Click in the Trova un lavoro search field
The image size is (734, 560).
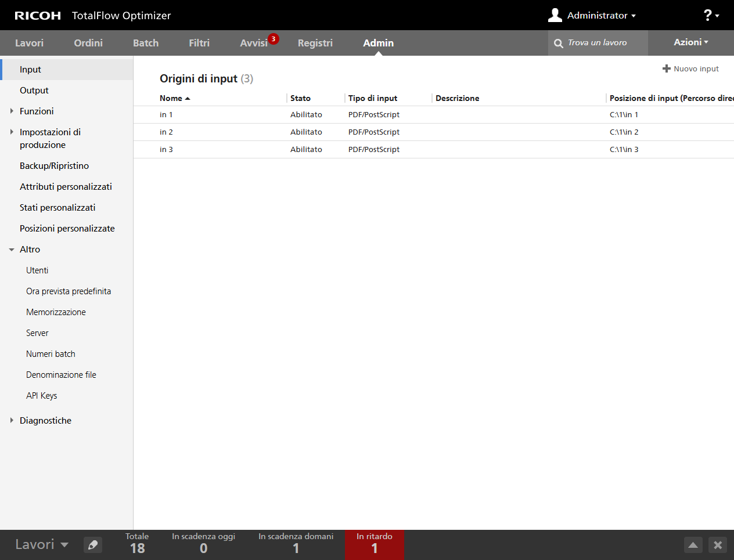coord(604,43)
